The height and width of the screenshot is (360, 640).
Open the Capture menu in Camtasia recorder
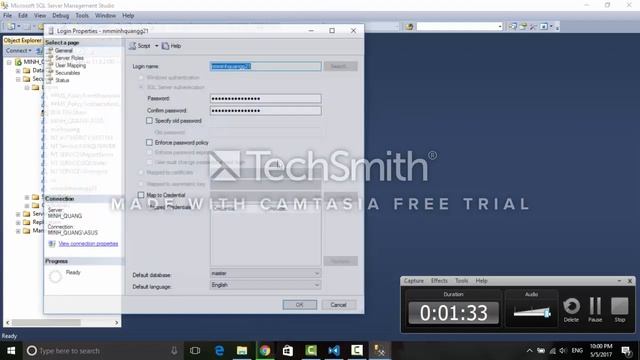pos(413,281)
